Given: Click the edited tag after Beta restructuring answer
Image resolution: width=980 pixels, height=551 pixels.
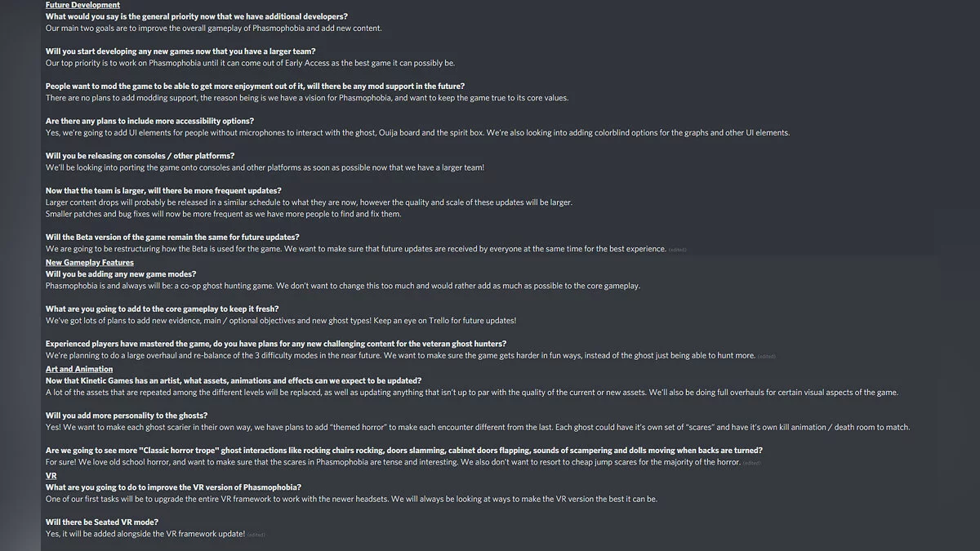Looking at the screenshot, I should (x=677, y=250).
